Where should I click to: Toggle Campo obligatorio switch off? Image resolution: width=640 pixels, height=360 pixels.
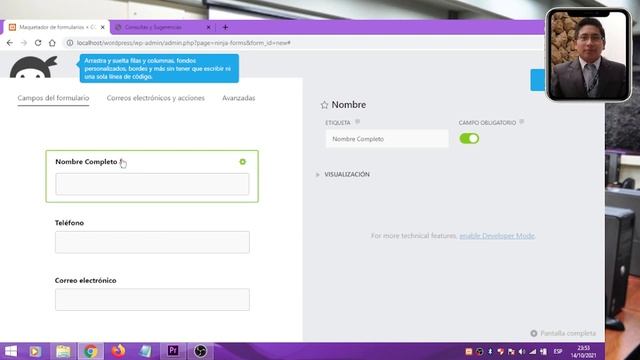click(469, 138)
